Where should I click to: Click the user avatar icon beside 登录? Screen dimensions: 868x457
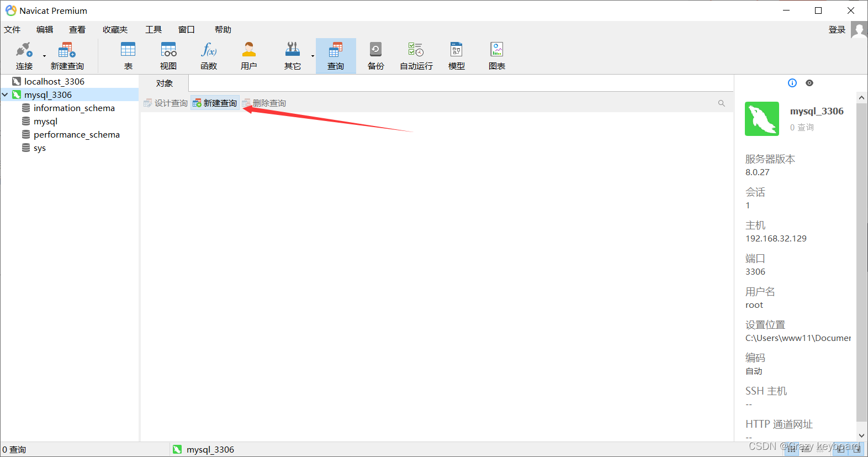pyautogui.click(x=859, y=30)
